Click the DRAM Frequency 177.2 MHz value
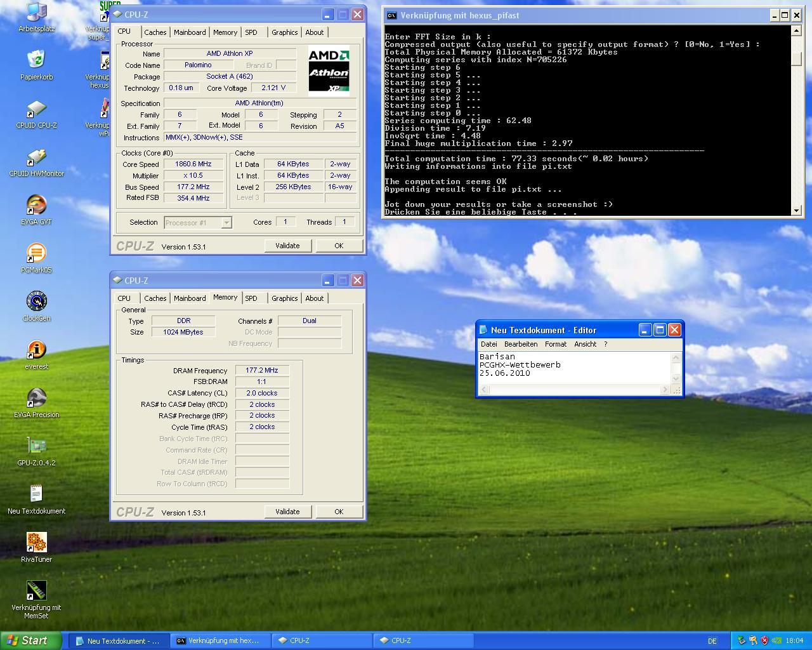 pyautogui.click(x=262, y=370)
